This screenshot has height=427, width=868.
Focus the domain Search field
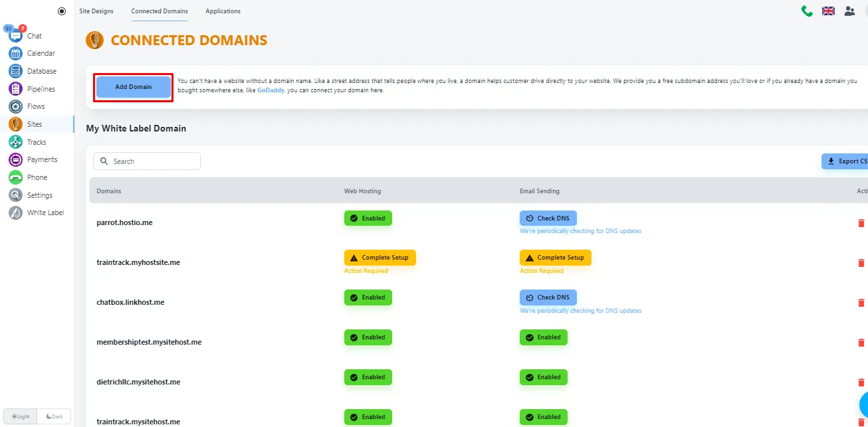[147, 161]
